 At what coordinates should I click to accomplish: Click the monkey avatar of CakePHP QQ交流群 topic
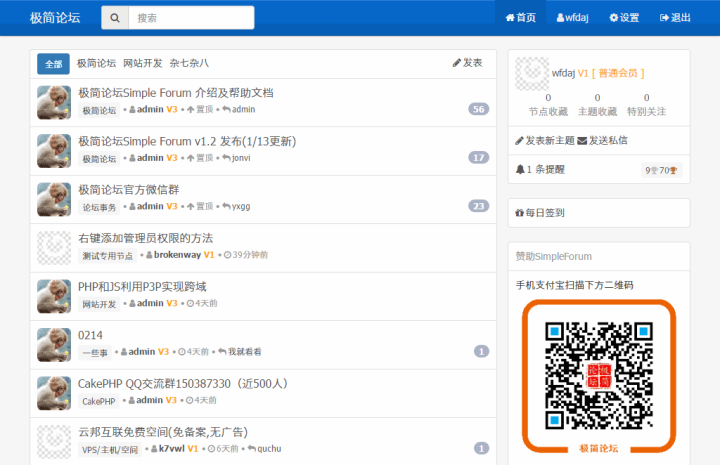[54, 393]
